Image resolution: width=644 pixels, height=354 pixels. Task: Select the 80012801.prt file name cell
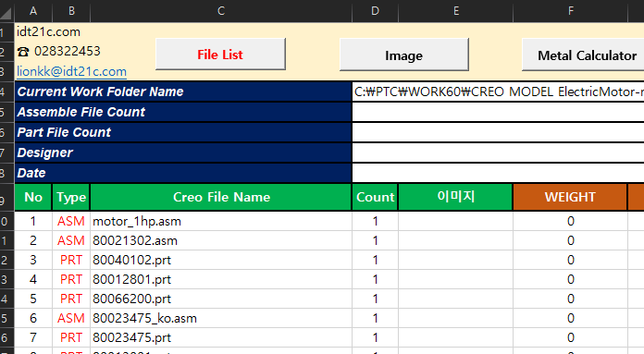point(221,279)
